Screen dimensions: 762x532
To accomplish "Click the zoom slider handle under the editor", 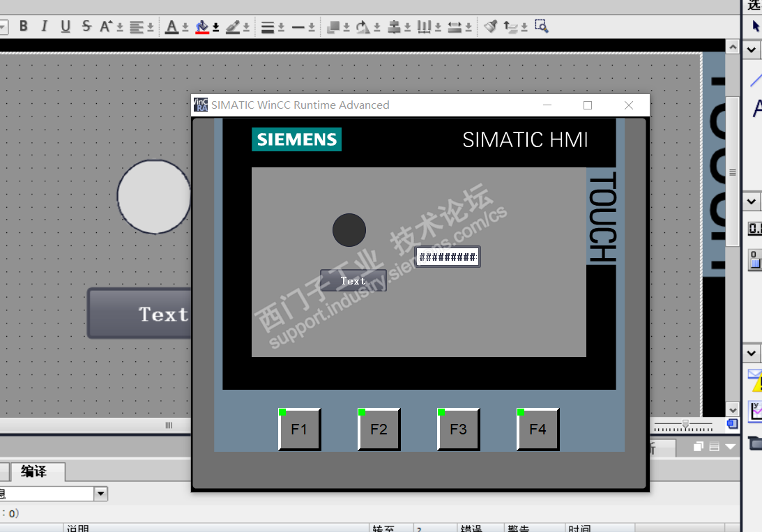I will [x=685, y=425].
